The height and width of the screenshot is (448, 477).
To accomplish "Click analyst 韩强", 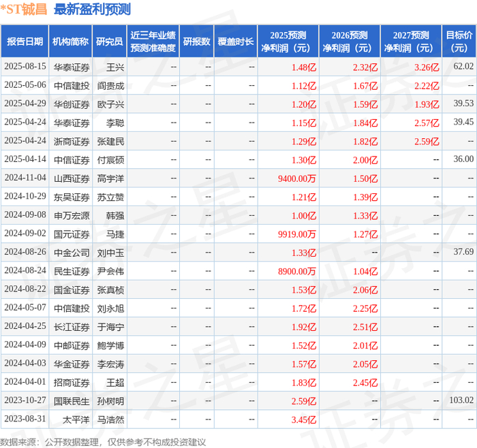I will click(115, 216).
